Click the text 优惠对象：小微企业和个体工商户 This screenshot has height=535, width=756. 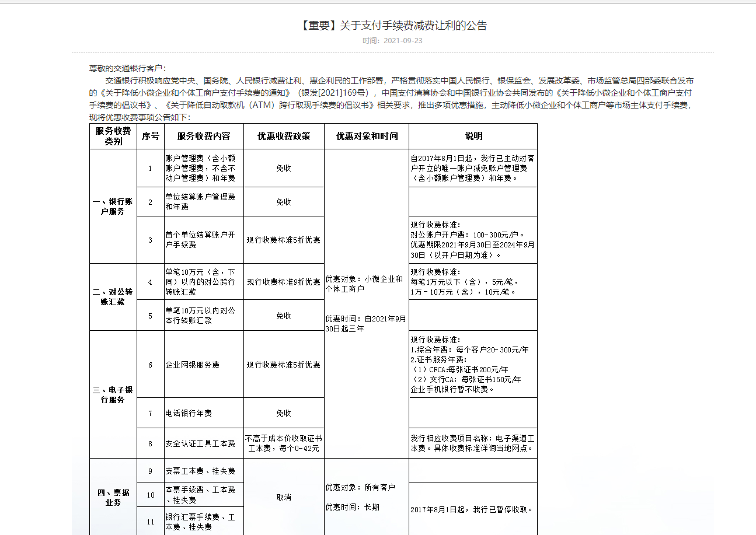pos(364,284)
